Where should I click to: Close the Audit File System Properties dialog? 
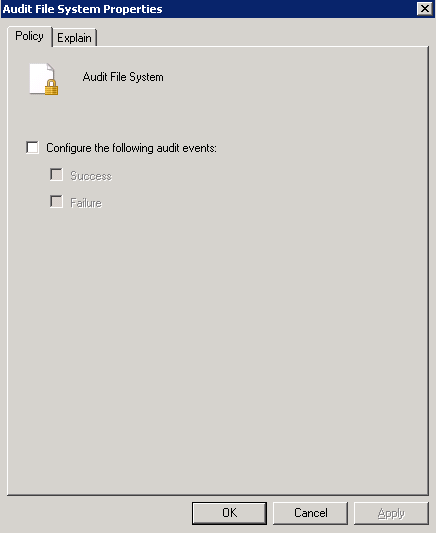[x=424, y=8]
